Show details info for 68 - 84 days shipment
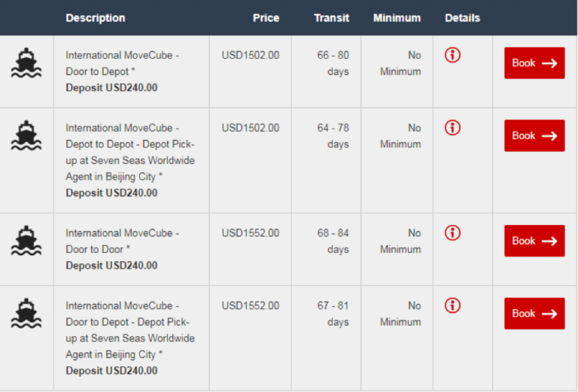The width and height of the screenshot is (578, 392). click(x=452, y=233)
